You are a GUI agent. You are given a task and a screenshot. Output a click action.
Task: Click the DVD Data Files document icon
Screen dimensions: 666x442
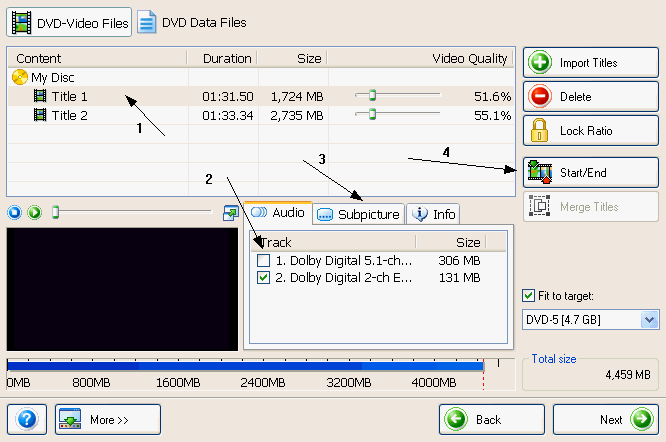147,23
